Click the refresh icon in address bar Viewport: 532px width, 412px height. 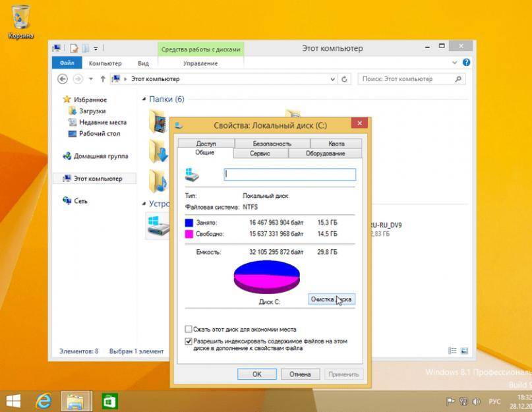tap(345, 79)
